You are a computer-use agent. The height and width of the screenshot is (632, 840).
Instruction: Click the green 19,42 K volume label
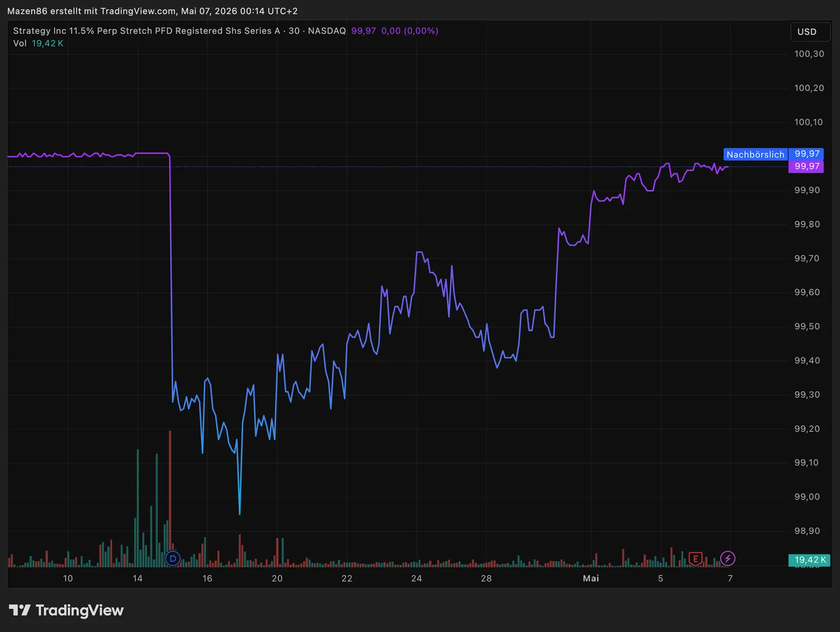(x=809, y=560)
